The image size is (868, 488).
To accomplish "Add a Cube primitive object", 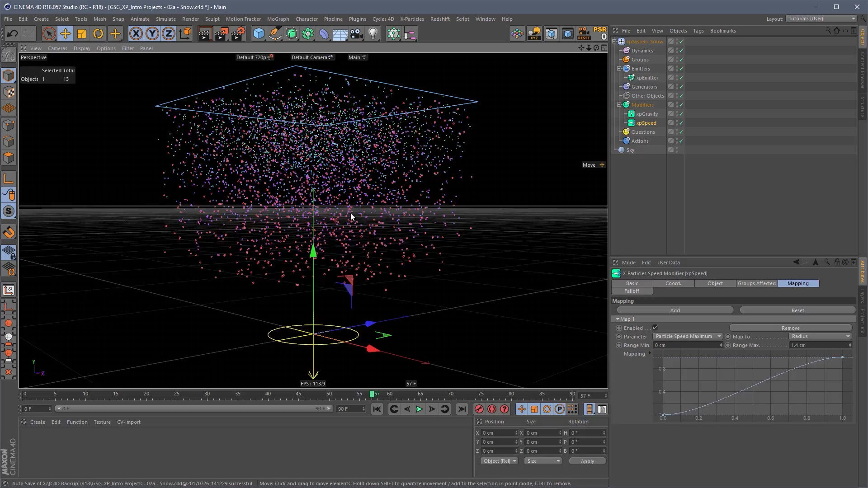I will [x=259, y=34].
